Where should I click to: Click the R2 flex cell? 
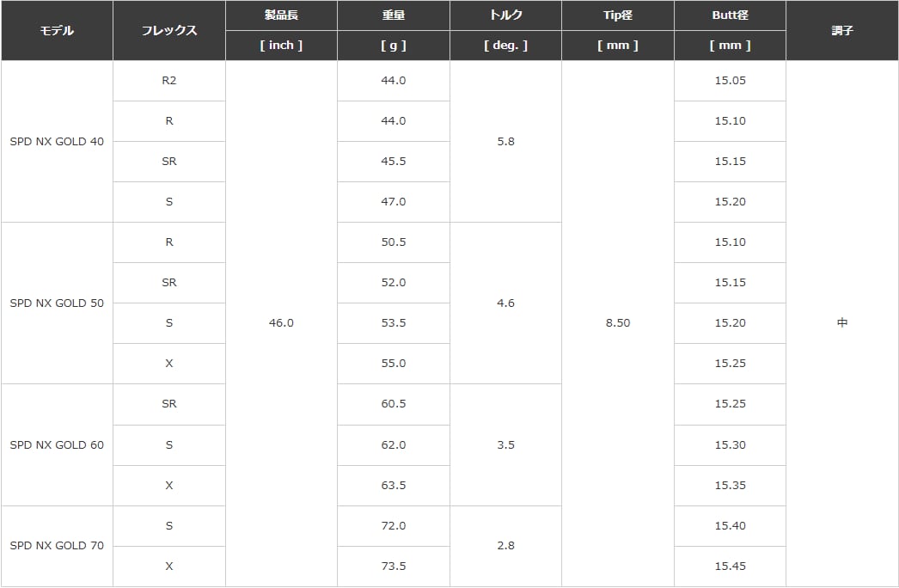[x=169, y=81]
